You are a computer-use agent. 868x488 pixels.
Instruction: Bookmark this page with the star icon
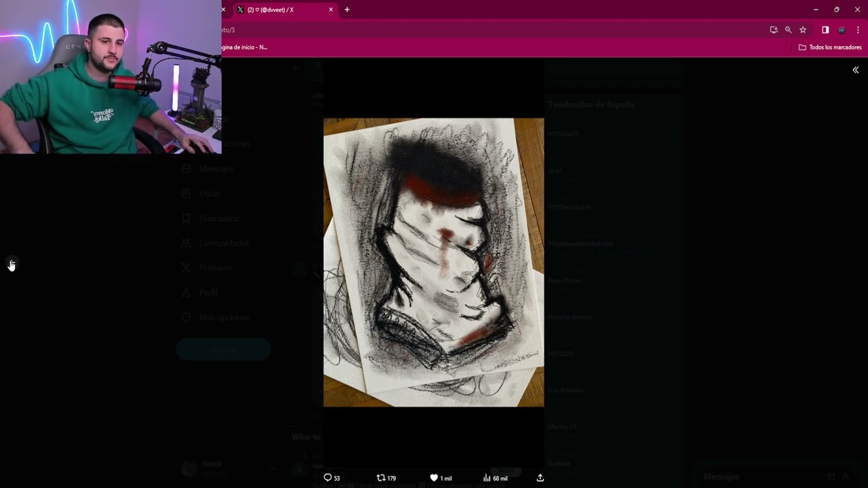point(803,30)
